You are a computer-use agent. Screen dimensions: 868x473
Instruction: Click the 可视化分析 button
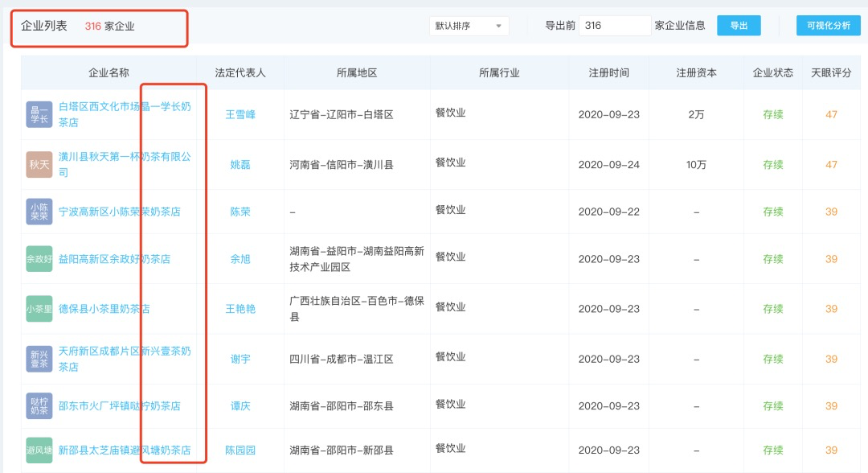pos(829,26)
